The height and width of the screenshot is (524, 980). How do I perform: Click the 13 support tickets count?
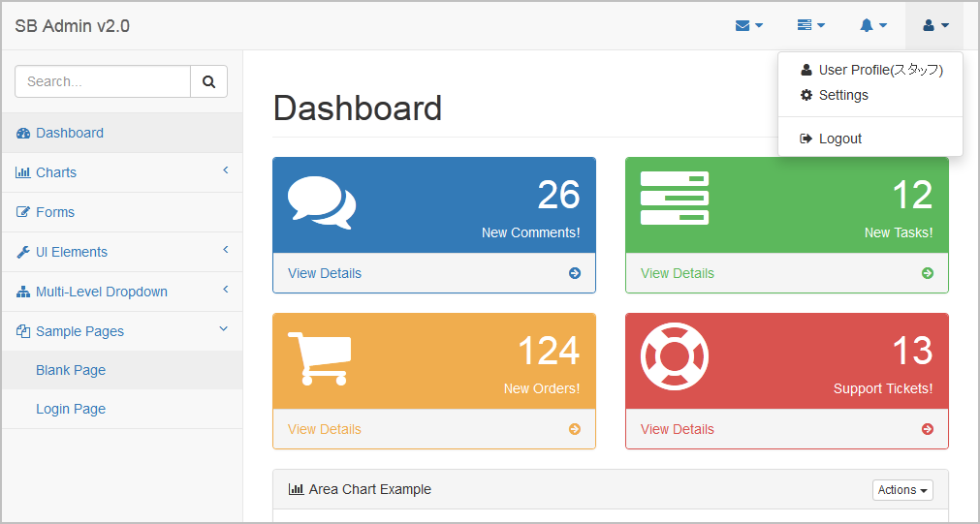click(912, 351)
